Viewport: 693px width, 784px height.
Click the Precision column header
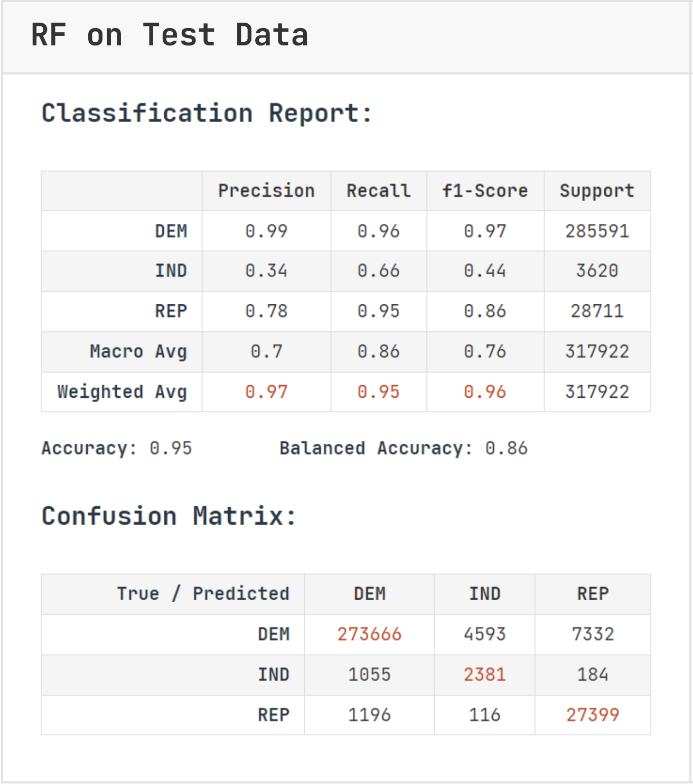tap(266, 191)
